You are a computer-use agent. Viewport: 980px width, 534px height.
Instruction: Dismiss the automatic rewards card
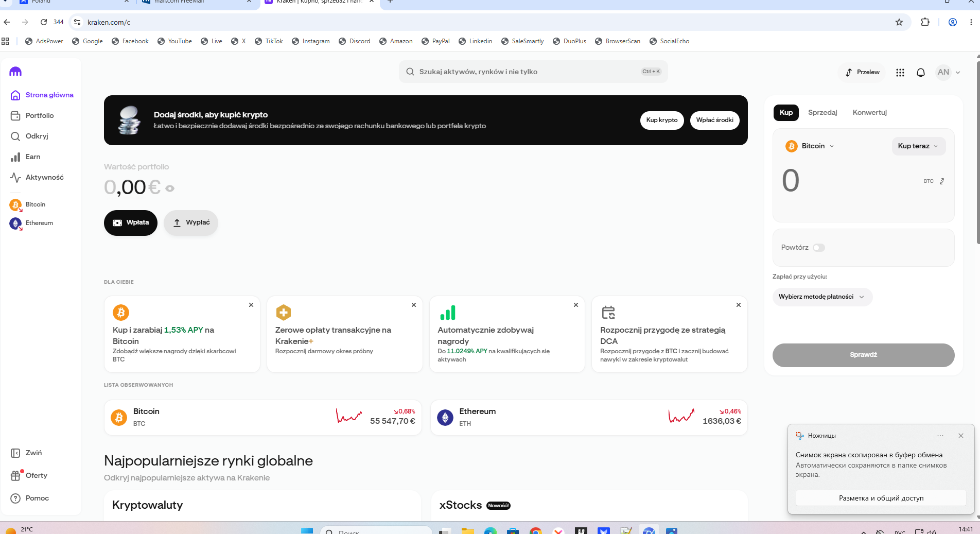(x=576, y=305)
